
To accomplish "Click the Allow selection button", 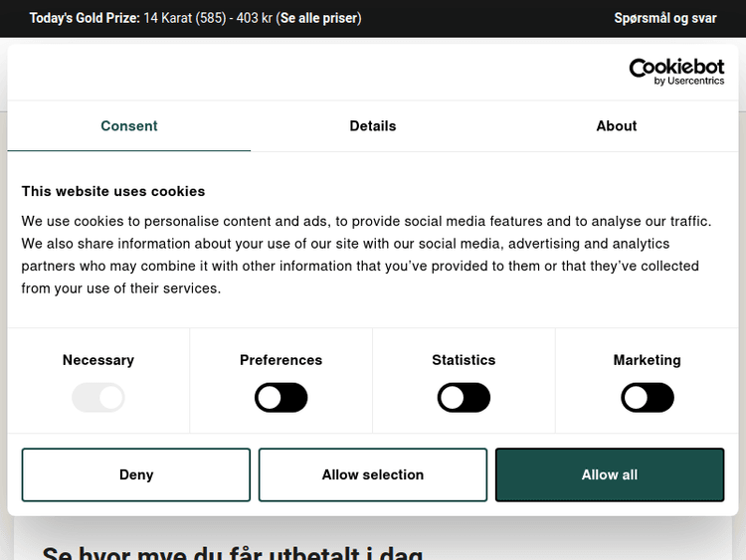I will pos(373,474).
